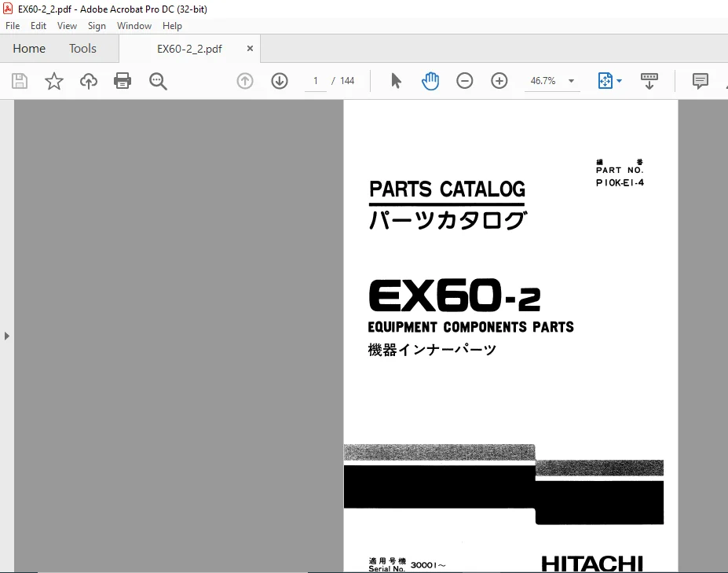Go to the next page
Image resolution: width=728 pixels, height=573 pixels.
point(280,81)
